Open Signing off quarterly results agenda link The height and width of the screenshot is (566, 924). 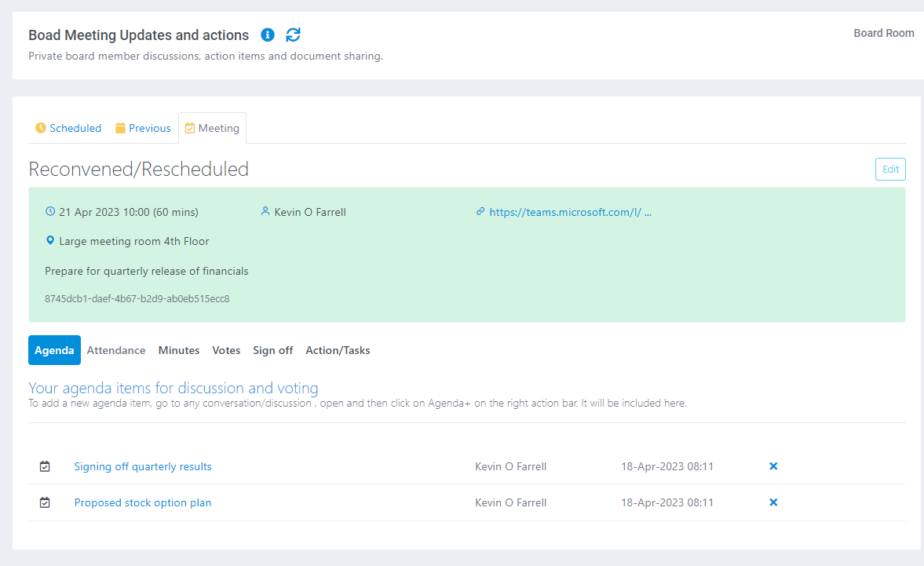click(x=143, y=466)
